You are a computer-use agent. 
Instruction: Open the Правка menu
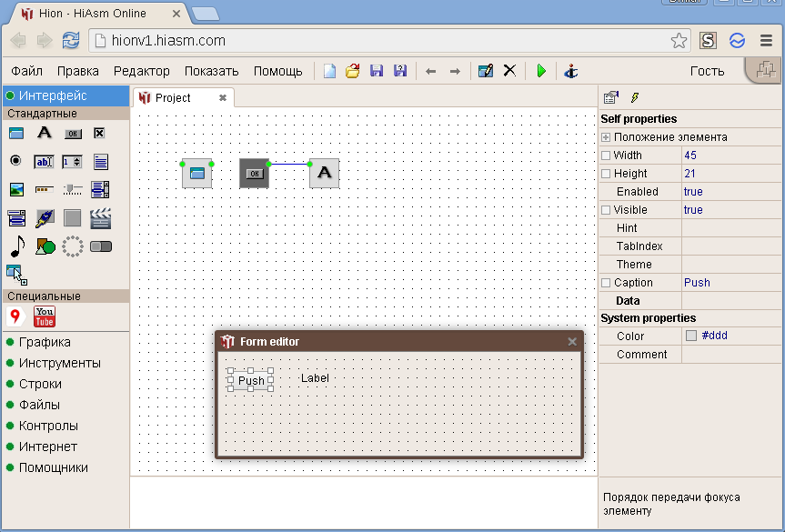coord(78,71)
